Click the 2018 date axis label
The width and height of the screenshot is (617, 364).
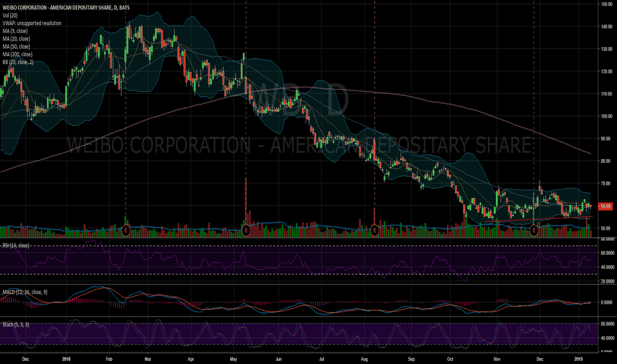66,359
